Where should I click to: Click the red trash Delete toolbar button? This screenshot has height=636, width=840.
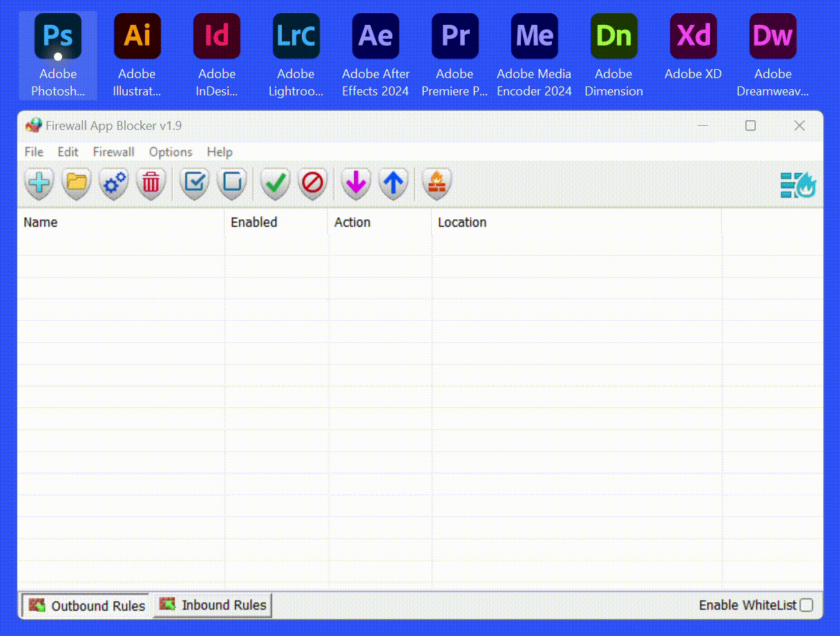coord(151,184)
